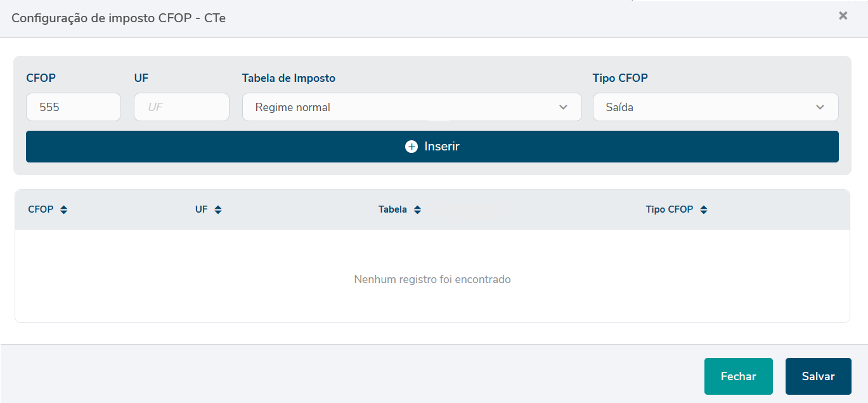Click the sort arrows beside Tipo CFOP column
Viewport: 868px width, 403px height.
[704, 209]
